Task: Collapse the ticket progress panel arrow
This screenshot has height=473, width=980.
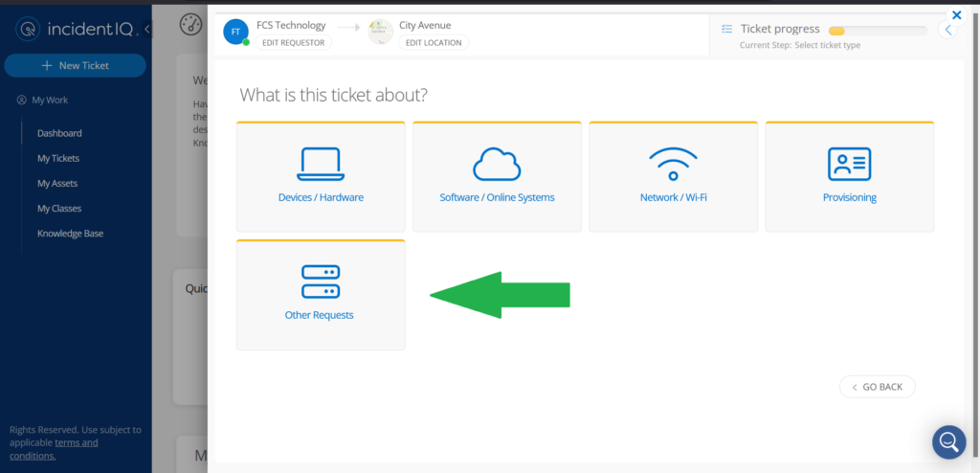Action: point(947,30)
